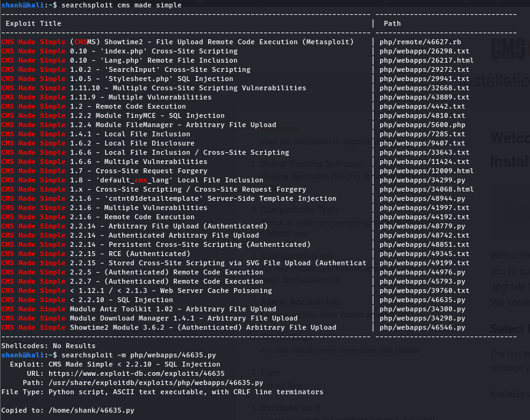Click the Showtime2 Module 3.6.2 title
Screen dimensions: 530x420
pos(169,327)
